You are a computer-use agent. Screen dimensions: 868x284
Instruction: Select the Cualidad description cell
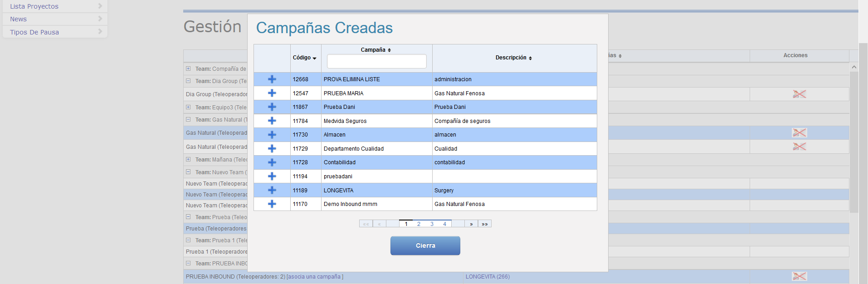(x=515, y=149)
